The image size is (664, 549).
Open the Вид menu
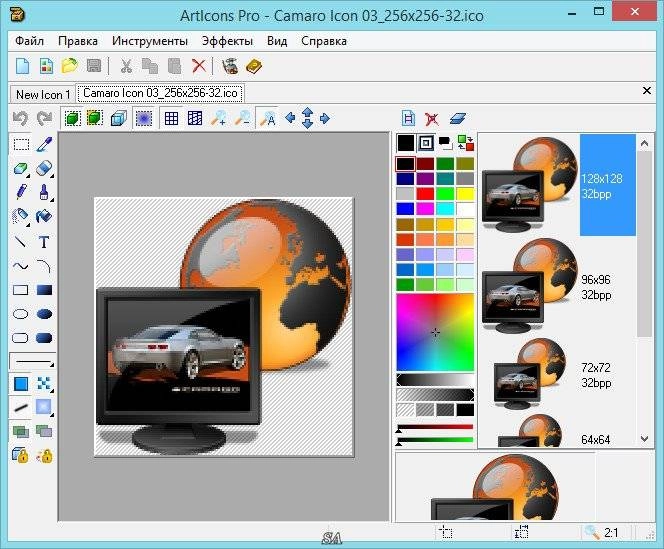277,41
